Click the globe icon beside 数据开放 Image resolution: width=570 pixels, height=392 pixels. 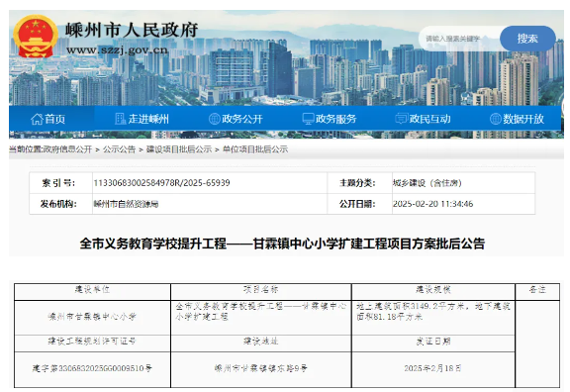[x=495, y=119]
